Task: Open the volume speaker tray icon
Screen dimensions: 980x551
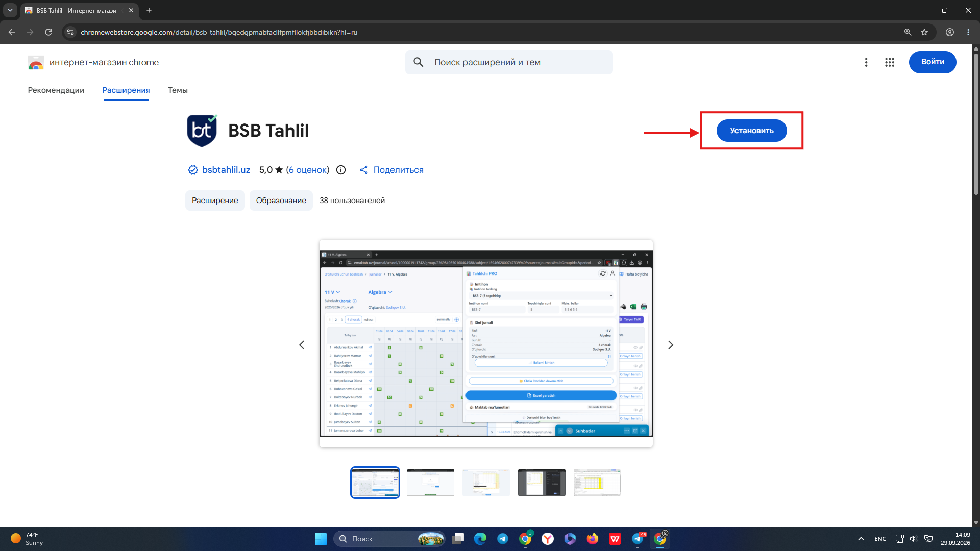Action: click(914, 539)
